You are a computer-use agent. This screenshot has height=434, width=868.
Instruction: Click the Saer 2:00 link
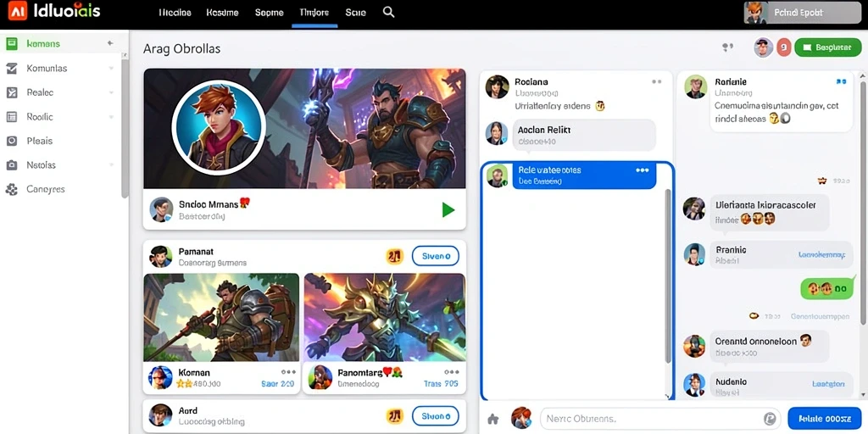click(277, 384)
